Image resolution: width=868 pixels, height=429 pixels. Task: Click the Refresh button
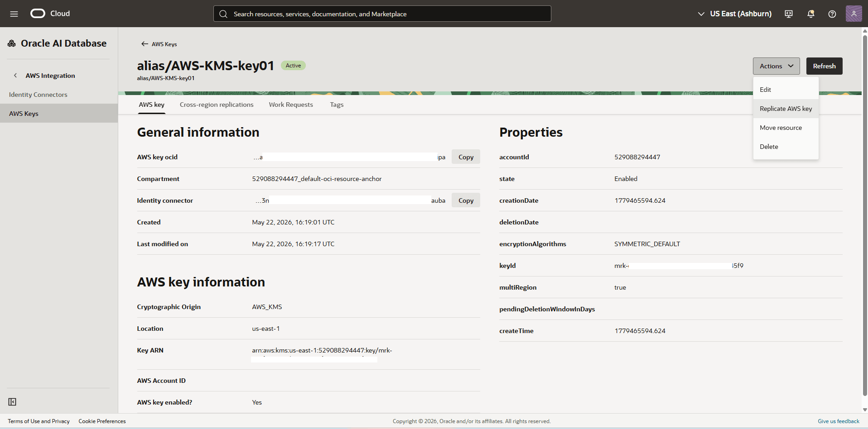tap(825, 66)
